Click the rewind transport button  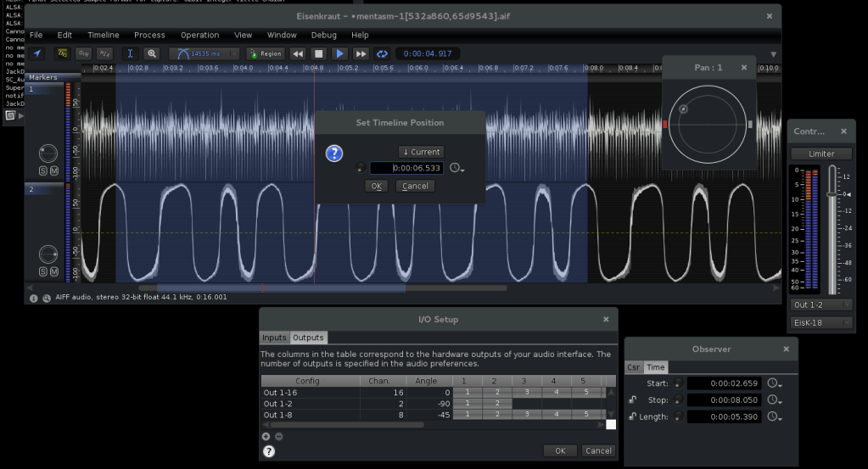coord(298,53)
